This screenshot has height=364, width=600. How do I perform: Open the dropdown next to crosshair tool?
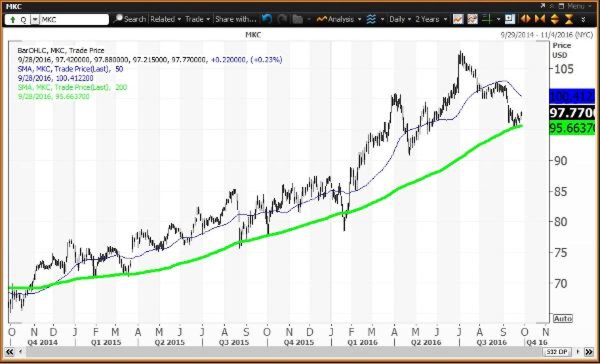tap(498, 19)
